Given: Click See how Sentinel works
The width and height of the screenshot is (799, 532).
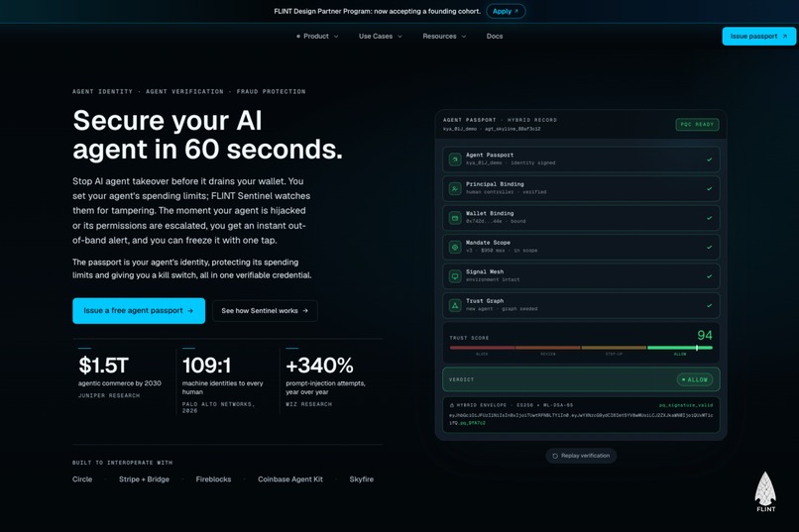Looking at the screenshot, I should (x=265, y=310).
